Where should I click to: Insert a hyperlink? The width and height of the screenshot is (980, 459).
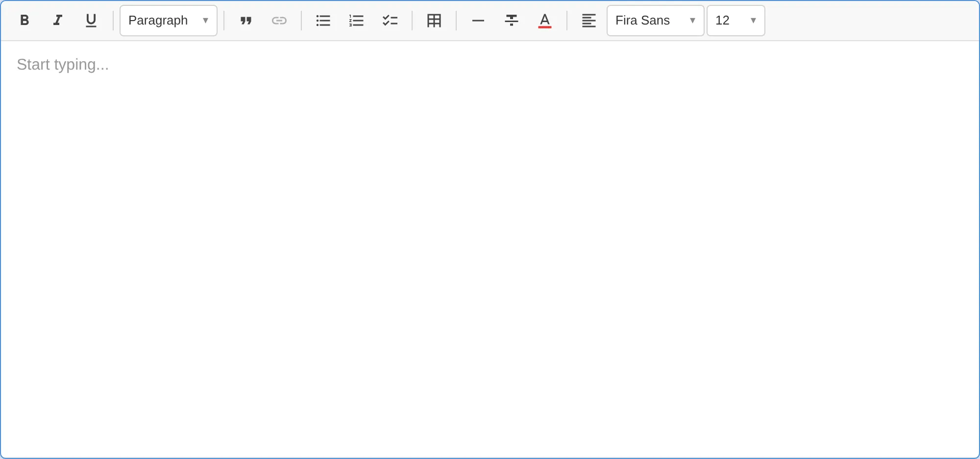(x=279, y=21)
